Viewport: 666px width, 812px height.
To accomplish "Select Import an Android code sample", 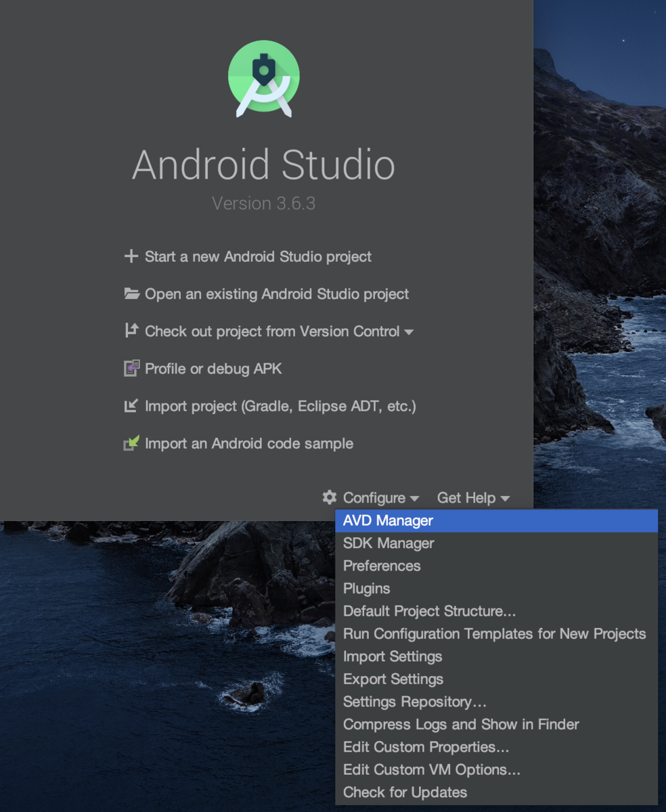I will pyautogui.click(x=249, y=444).
